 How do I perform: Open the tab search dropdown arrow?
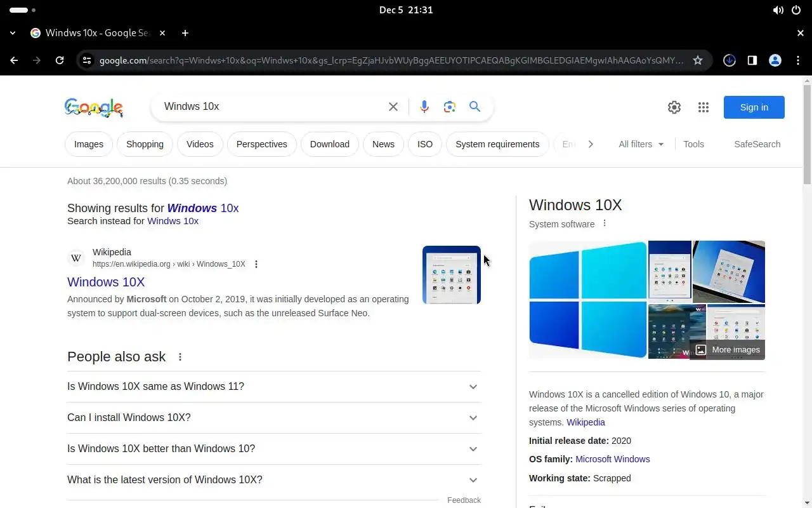(13, 33)
